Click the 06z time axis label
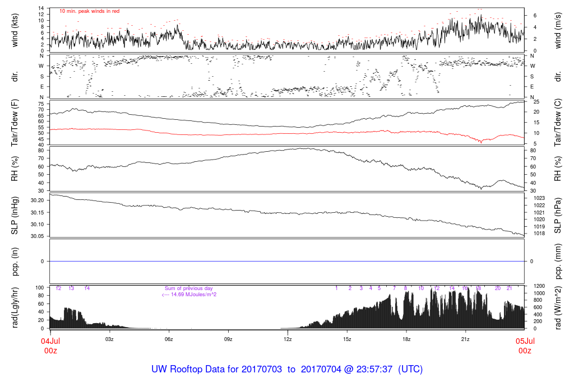The image size is (574, 392). coord(168,339)
